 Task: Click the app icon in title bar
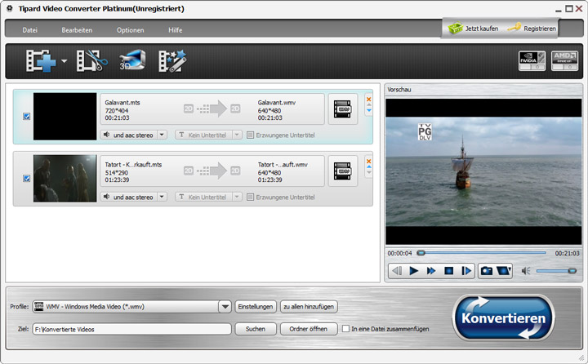point(10,8)
